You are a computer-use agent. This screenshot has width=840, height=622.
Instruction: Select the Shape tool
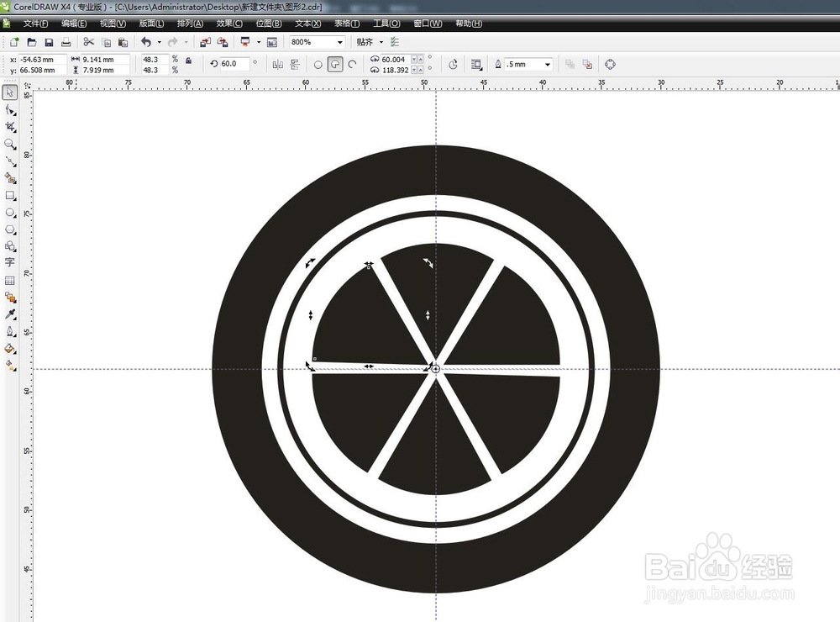9,110
